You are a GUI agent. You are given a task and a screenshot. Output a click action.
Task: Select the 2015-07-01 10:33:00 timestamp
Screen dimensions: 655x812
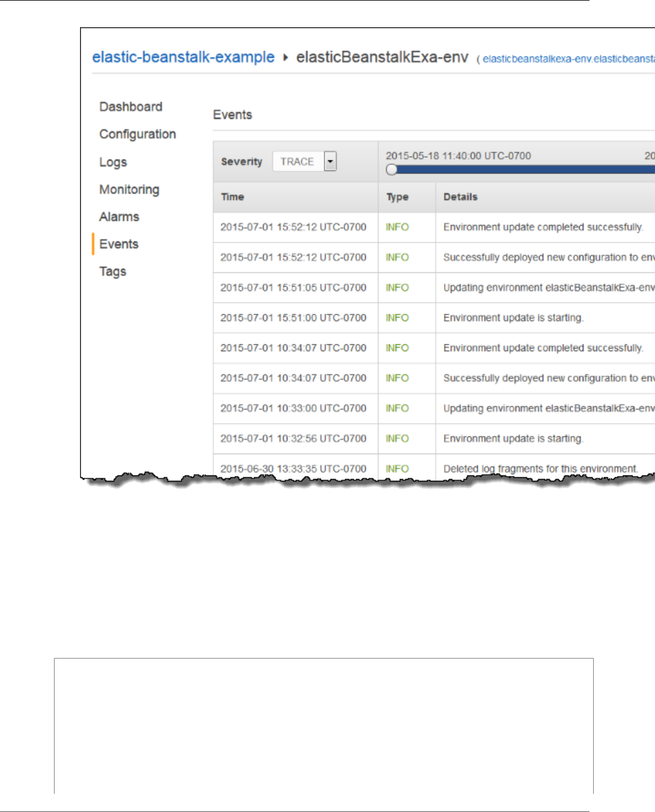click(x=294, y=408)
